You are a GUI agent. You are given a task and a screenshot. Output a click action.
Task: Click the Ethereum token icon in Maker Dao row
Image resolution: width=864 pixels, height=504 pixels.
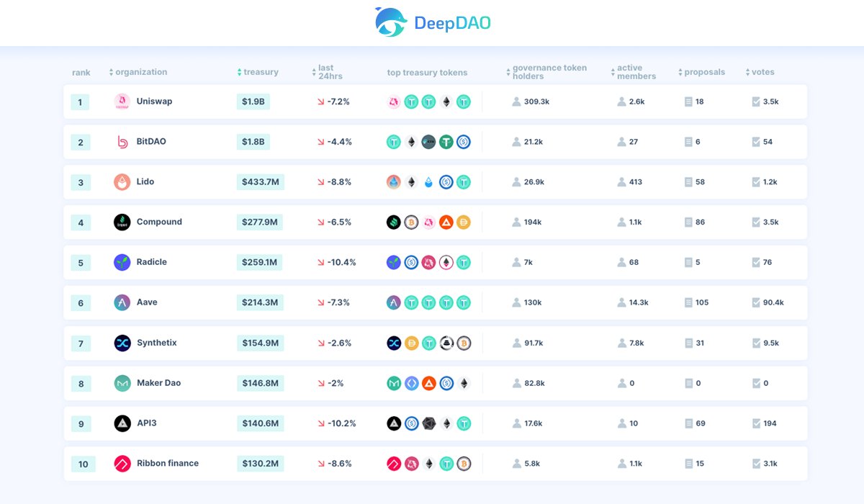[464, 384]
